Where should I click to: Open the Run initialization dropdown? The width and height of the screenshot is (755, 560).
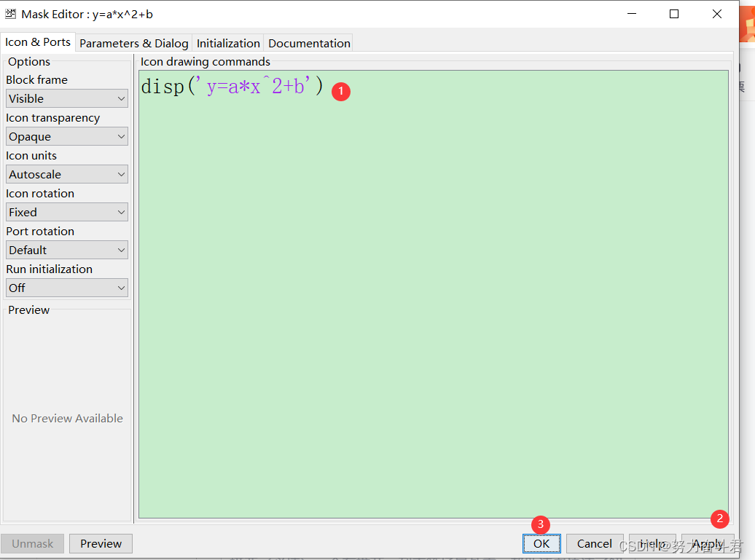coord(66,288)
